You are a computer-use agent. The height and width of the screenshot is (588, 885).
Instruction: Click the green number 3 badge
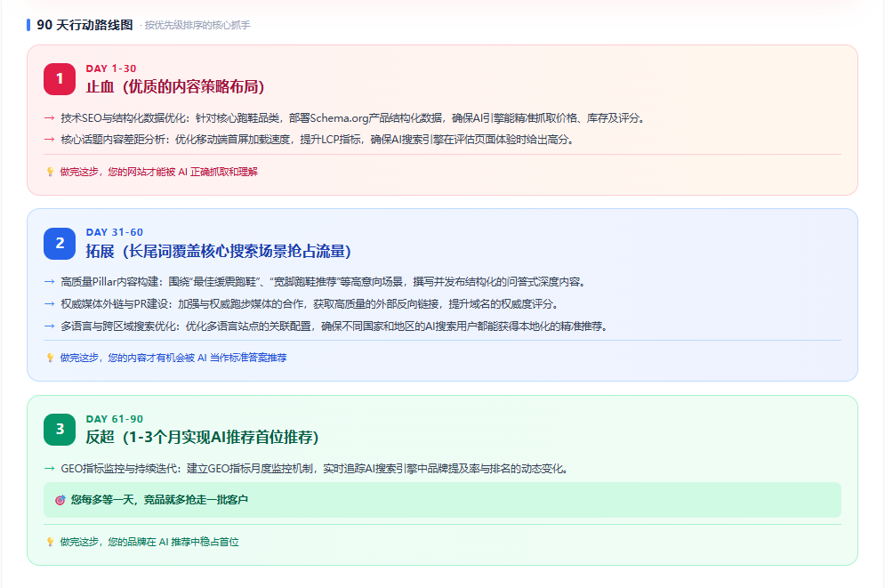tap(60, 430)
